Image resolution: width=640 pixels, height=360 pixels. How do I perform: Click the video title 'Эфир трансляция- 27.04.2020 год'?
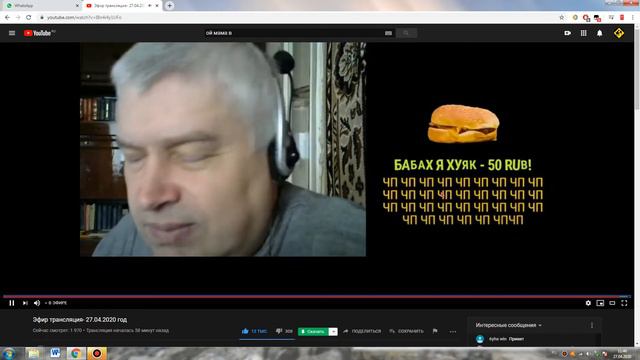pos(80,320)
